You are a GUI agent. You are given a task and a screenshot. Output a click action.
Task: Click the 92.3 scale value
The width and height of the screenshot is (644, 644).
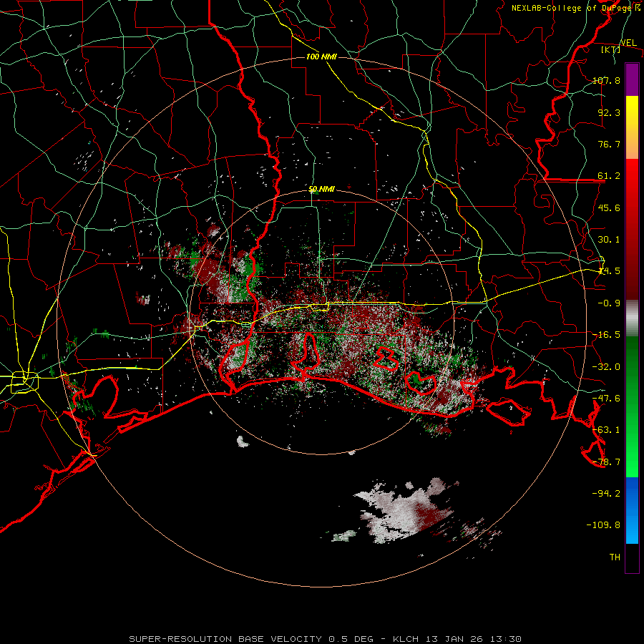(x=609, y=112)
